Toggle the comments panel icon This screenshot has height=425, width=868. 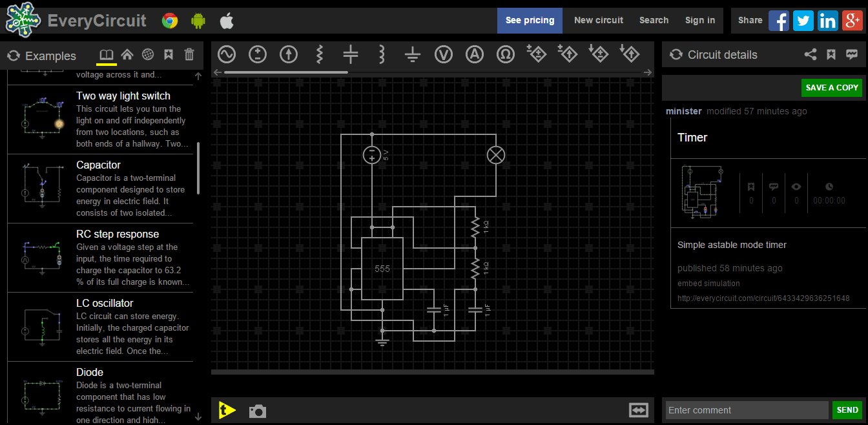852,54
